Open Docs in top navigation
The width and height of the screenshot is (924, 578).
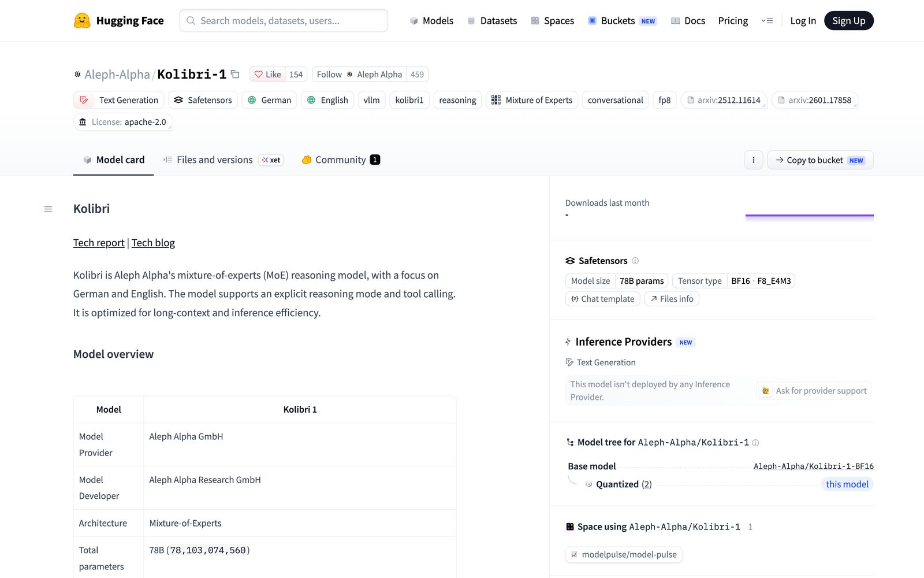click(x=688, y=21)
